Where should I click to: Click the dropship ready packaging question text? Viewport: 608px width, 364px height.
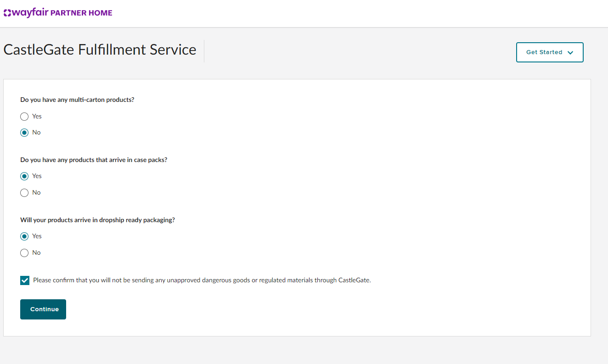click(97, 220)
